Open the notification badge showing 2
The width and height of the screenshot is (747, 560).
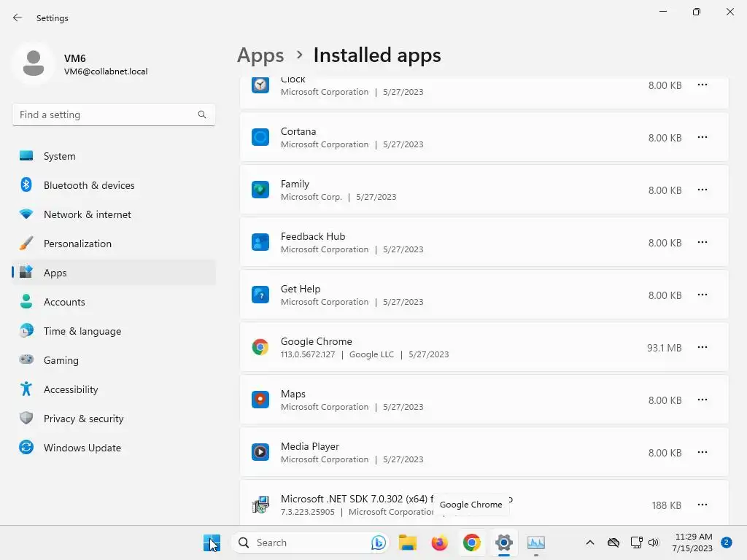tap(727, 542)
